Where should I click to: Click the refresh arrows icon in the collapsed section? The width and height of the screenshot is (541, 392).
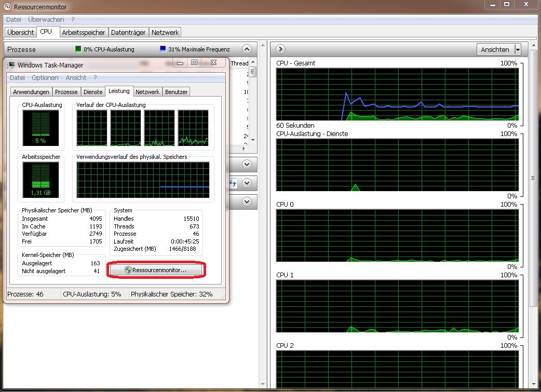pyautogui.click(x=233, y=183)
